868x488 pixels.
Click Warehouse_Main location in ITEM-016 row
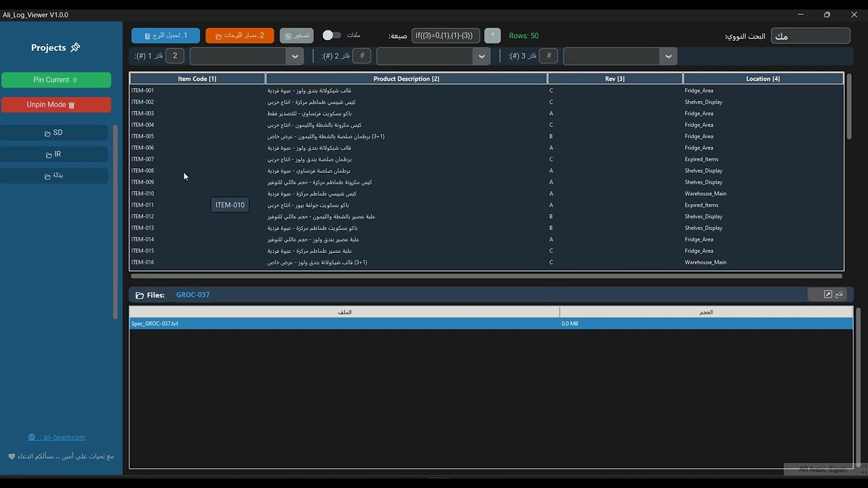pyautogui.click(x=705, y=262)
